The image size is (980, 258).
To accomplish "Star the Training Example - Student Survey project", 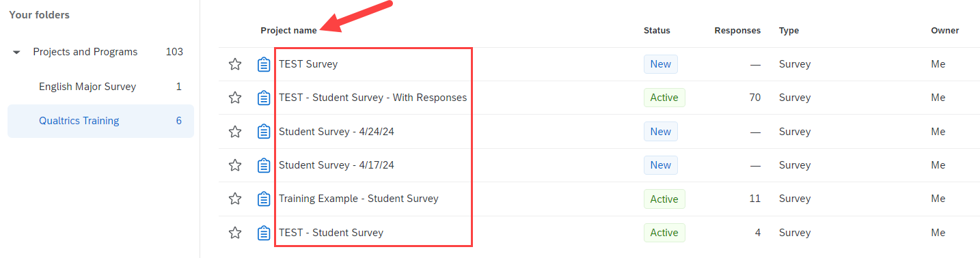I will click(x=235, y=199).
